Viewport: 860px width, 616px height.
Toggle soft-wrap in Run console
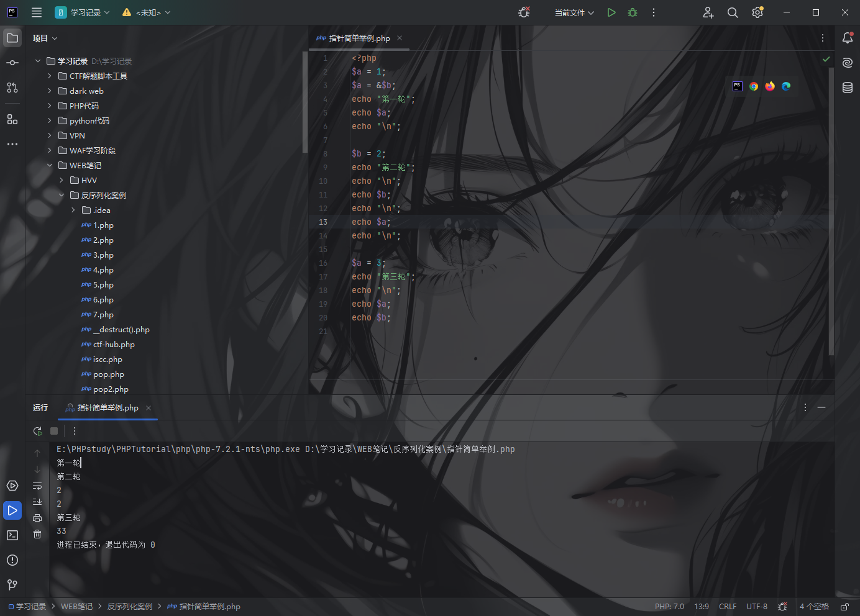point(37,486)
